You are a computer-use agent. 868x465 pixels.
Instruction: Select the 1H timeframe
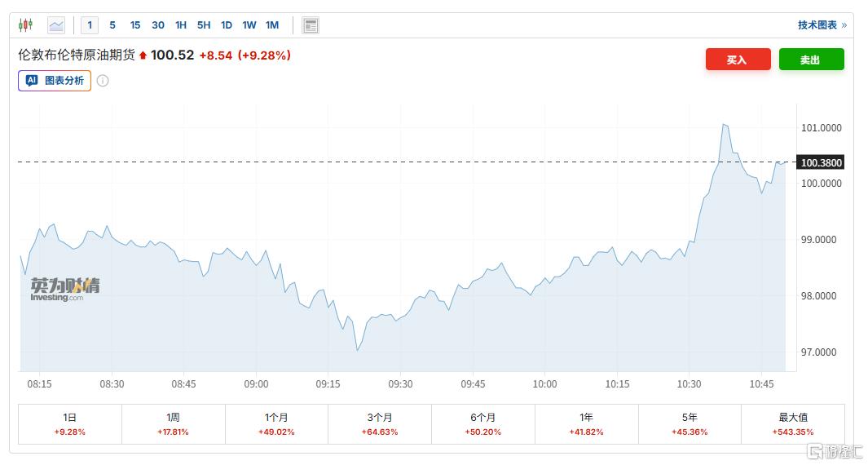coord(181,25)
